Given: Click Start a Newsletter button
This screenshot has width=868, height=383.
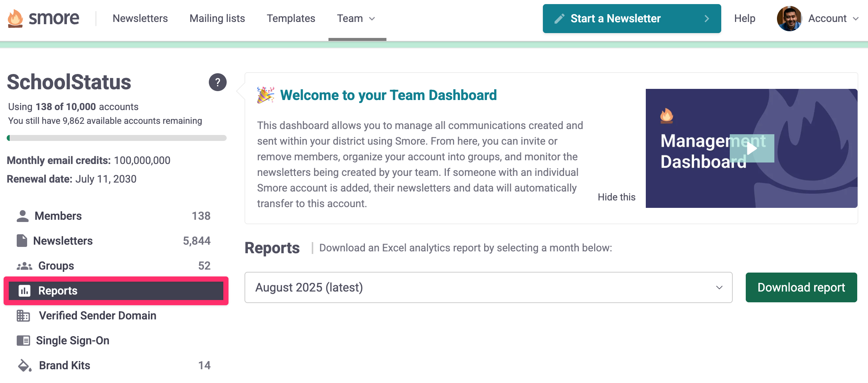Looking at the screenshot, I should coord(632,19).
